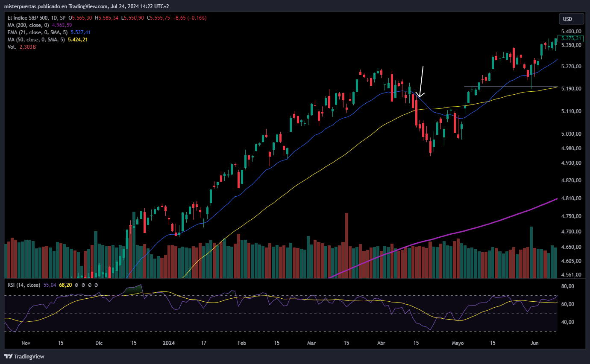590x364 pixels.
Task: Click the Jun label on the time axis
Action: (534, 343)
